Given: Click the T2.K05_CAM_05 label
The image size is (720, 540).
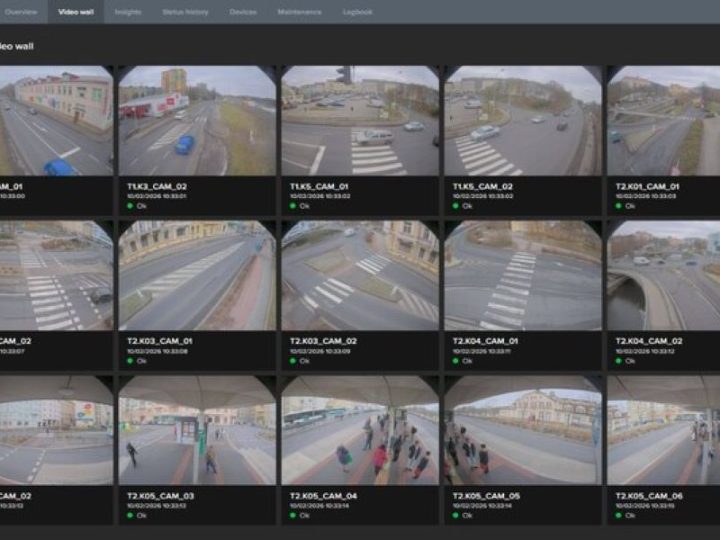Looking at the screenshot, I should point(486,496).
